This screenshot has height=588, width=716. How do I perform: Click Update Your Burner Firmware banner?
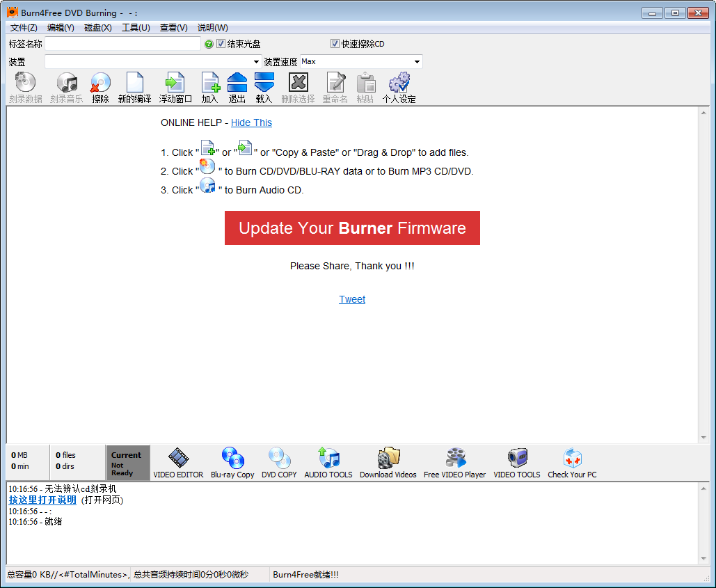tap(352, 228)
